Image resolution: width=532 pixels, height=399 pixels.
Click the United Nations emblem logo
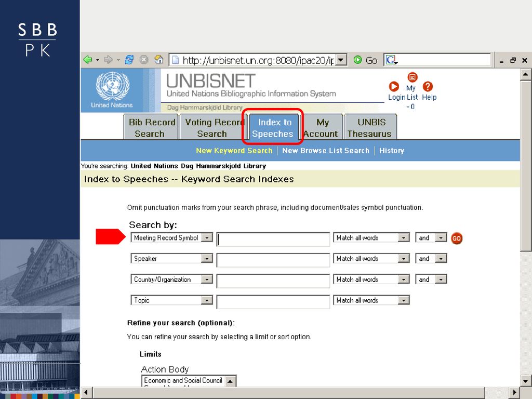(112, 86)
